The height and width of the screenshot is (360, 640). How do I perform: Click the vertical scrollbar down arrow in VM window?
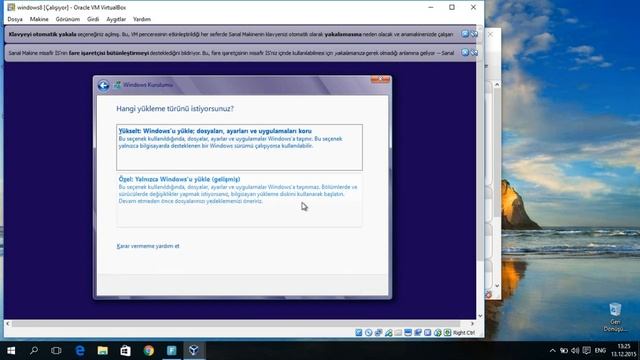[x=480, y=316]
